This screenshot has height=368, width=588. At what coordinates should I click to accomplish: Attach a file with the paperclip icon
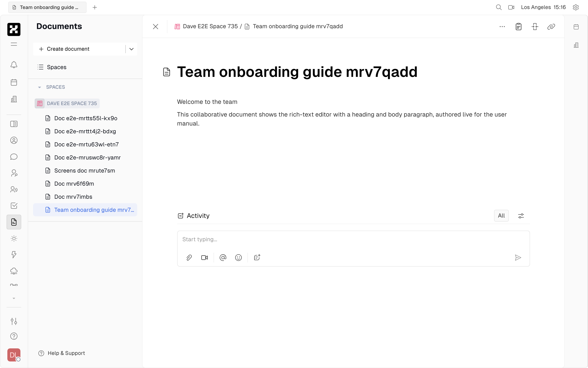pos(189,258)
